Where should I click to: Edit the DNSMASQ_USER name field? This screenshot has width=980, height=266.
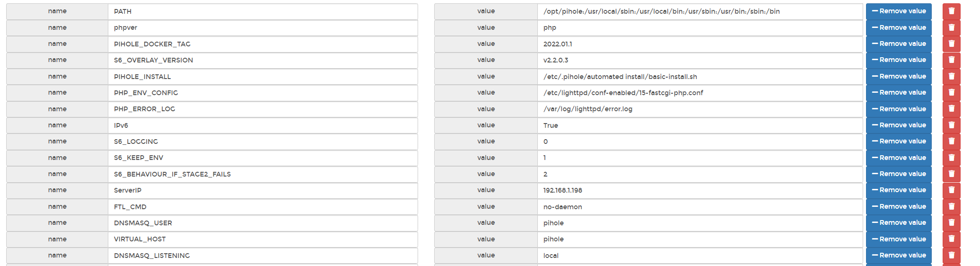[263, 223]
